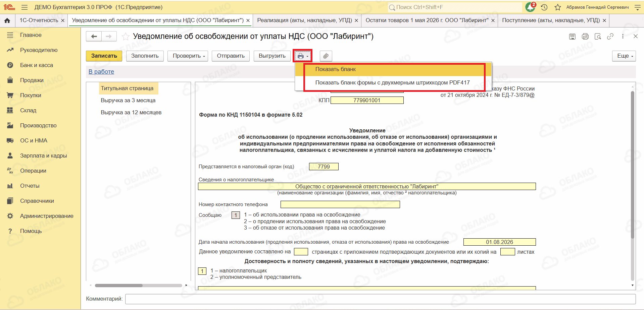
Task: Open the Банк и касса section
Action: pos(37,65)
